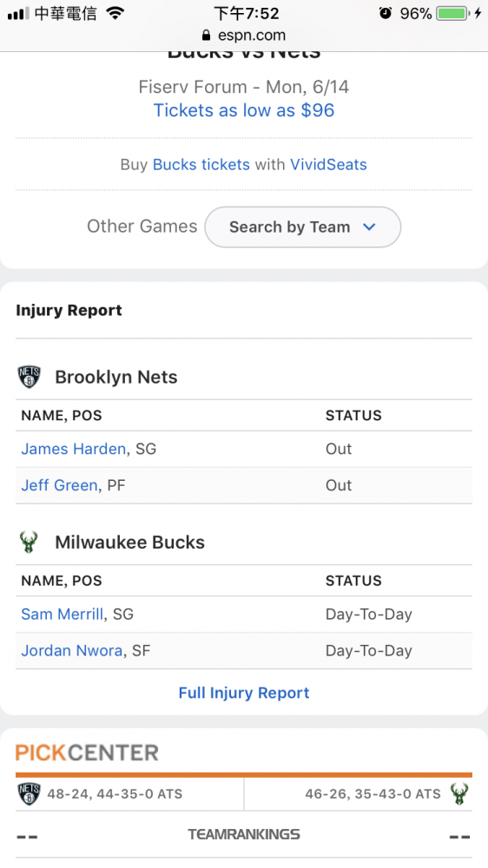The width and height of the screenshot is (488, 868).
Task: Open the Search by Team dropdown
Action: click(302, 227)
